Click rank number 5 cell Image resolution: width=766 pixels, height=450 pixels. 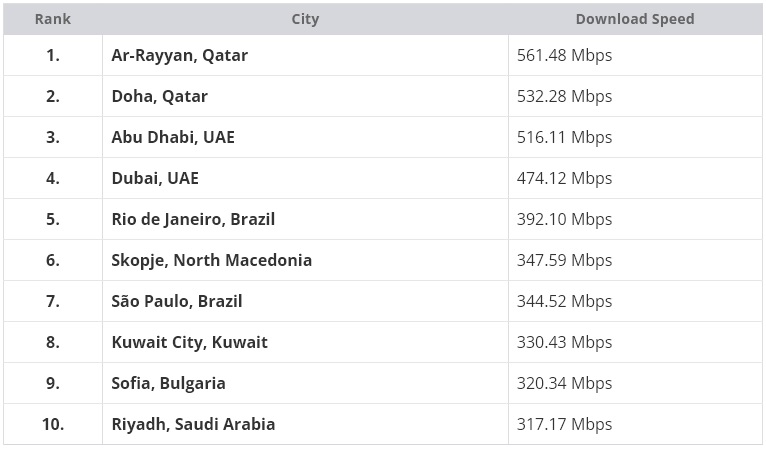(53, 219)
